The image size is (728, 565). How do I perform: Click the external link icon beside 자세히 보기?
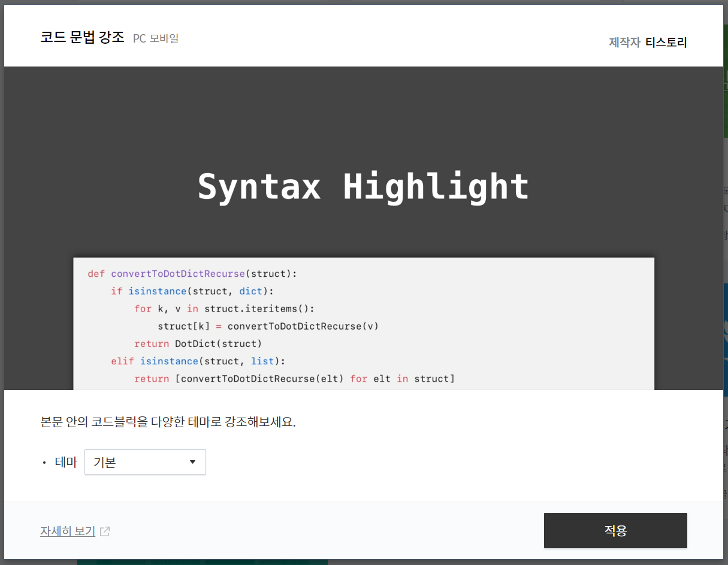click(x=105, y=531)
